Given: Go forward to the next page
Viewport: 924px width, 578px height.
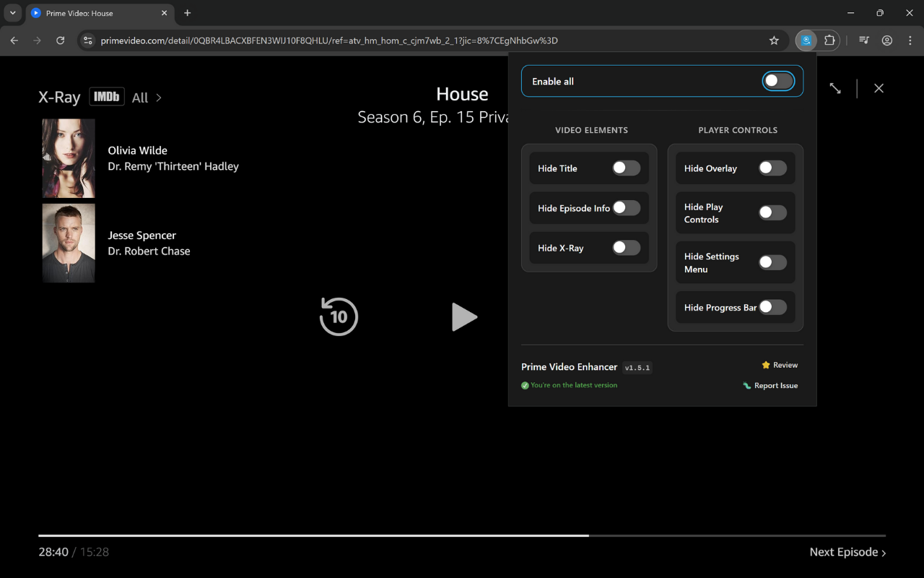Looking at the screenshot, I should coord(38,40).
